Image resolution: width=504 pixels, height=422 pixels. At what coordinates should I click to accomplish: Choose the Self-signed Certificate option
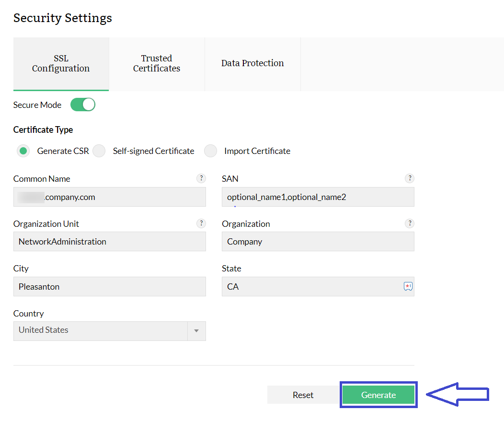pyautogui.click(x=99, y=151)
